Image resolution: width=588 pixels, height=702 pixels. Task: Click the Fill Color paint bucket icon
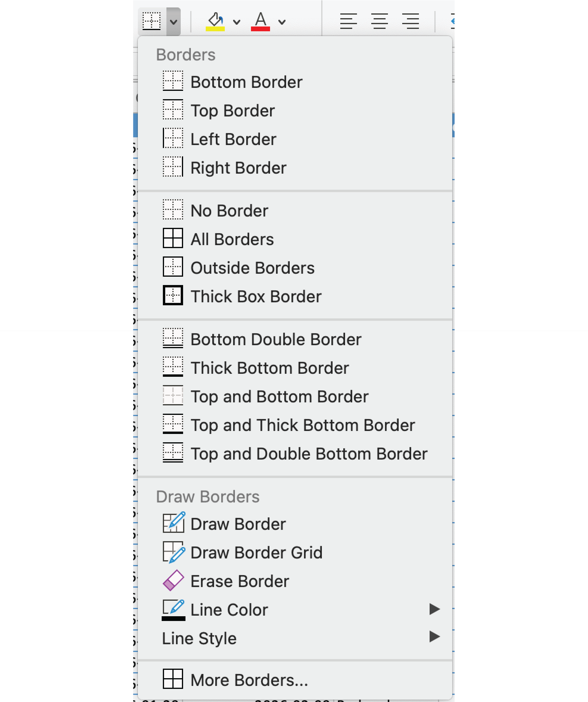click(x=215, y=21)
